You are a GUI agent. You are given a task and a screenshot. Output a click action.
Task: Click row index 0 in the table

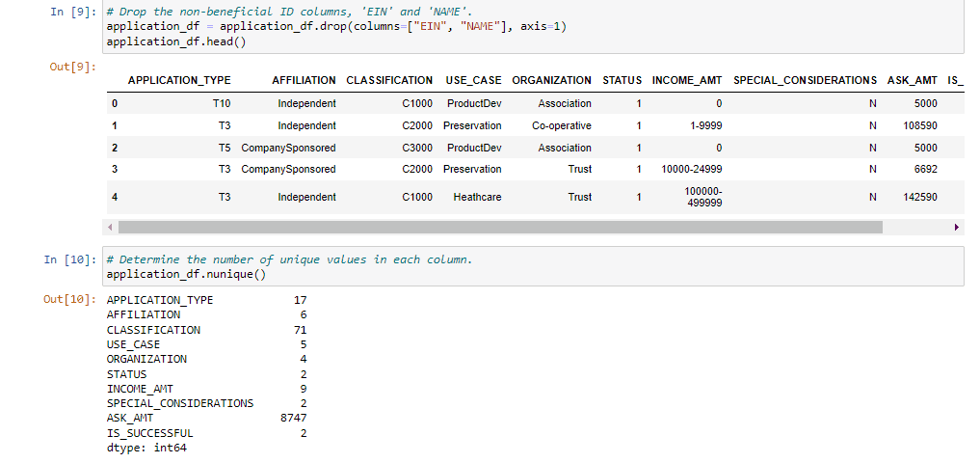tap(115, 103)
